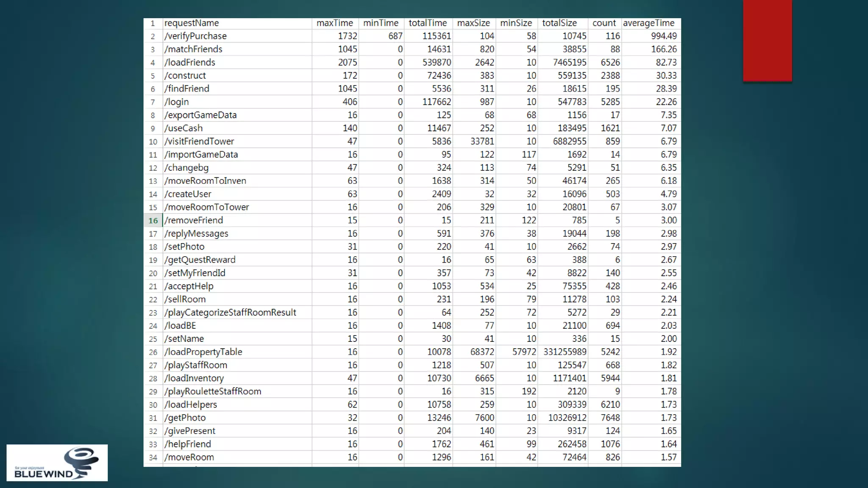This screenshot has height=488, width=868.
Task: Click the BLUEWIND tornado logo
Action: pos(57,463)
